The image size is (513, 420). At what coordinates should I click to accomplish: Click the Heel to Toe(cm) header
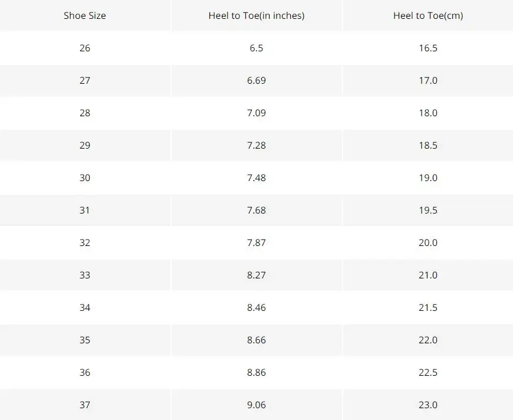[428, 16]
